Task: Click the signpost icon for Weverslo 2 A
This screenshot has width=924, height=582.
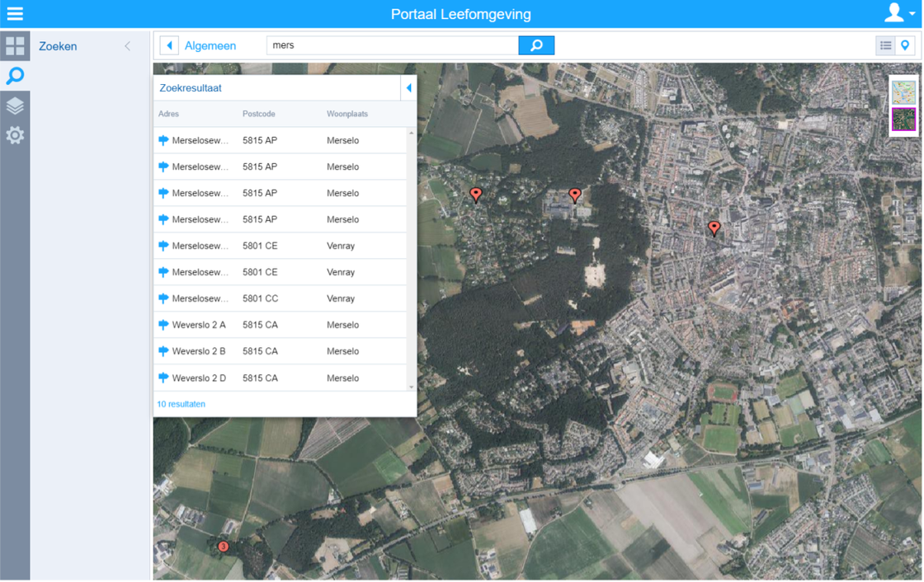Action: tap(163, 325)
